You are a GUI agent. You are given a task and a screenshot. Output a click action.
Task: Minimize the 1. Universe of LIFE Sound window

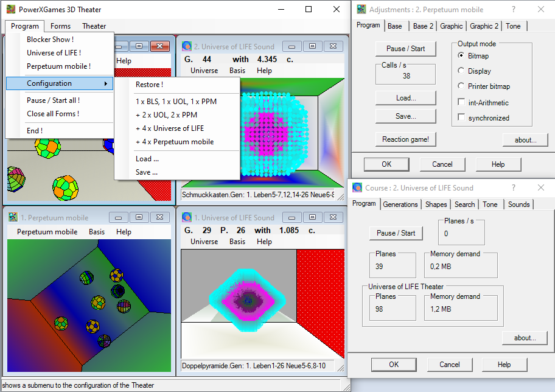(x=292, y=217)
